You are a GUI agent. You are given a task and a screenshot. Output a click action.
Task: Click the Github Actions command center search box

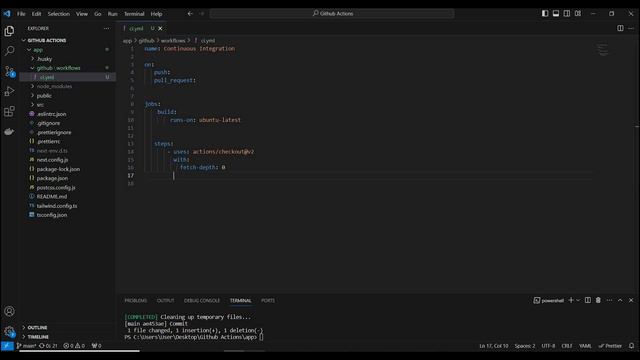[x=332, y=13]
